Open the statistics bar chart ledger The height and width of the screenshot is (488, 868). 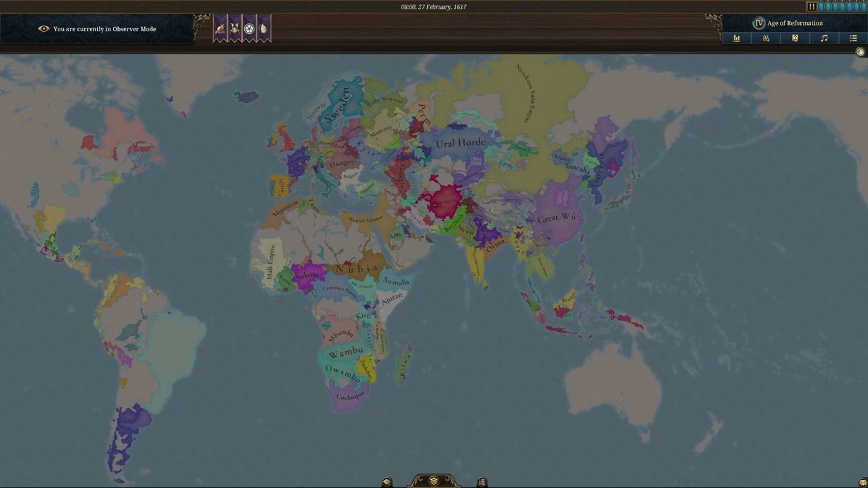(x=736, y=38)
